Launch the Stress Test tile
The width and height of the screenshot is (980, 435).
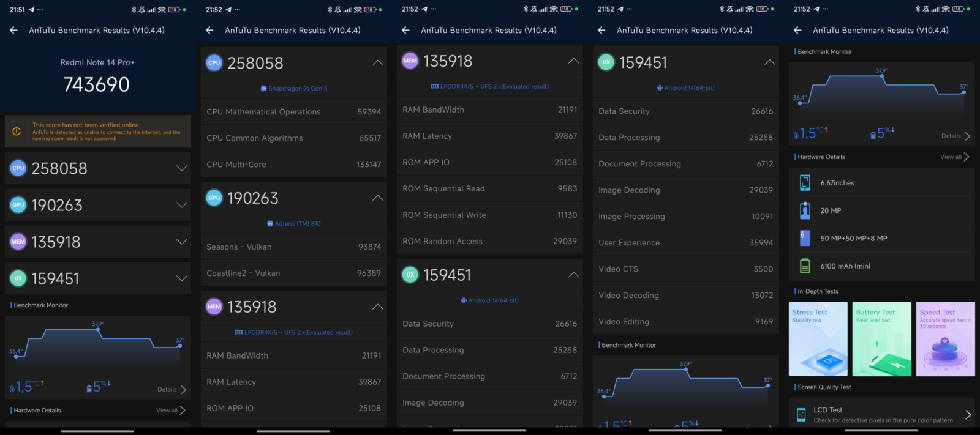tap(818, 338)
